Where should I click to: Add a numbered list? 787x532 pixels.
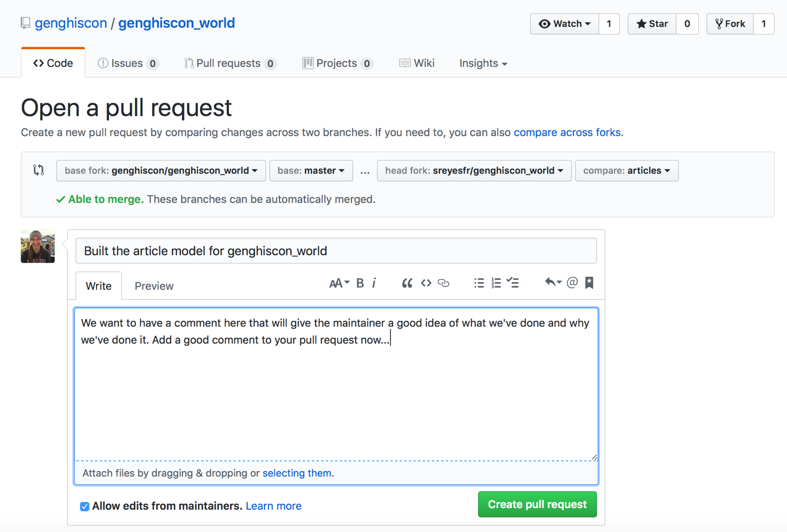click(496, 283)
